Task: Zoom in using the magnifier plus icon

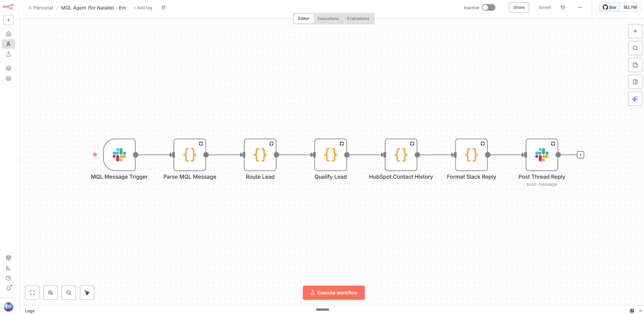Action: click(x=50, y=293)
